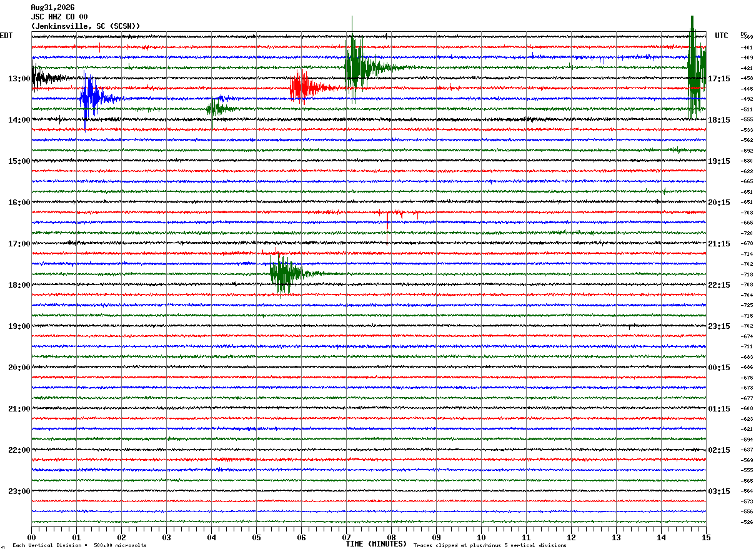Select the black burst at start of 13:00 trace

coord(49,78)
